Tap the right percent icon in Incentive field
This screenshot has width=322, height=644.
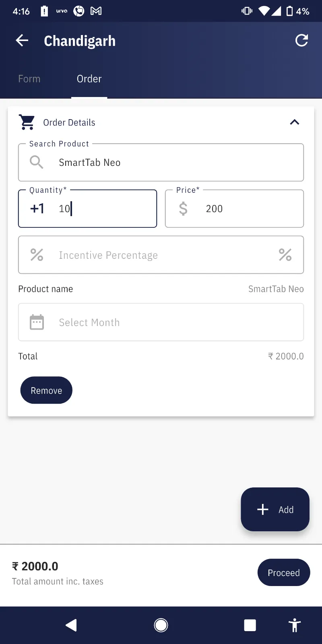(x=285, y=255)
